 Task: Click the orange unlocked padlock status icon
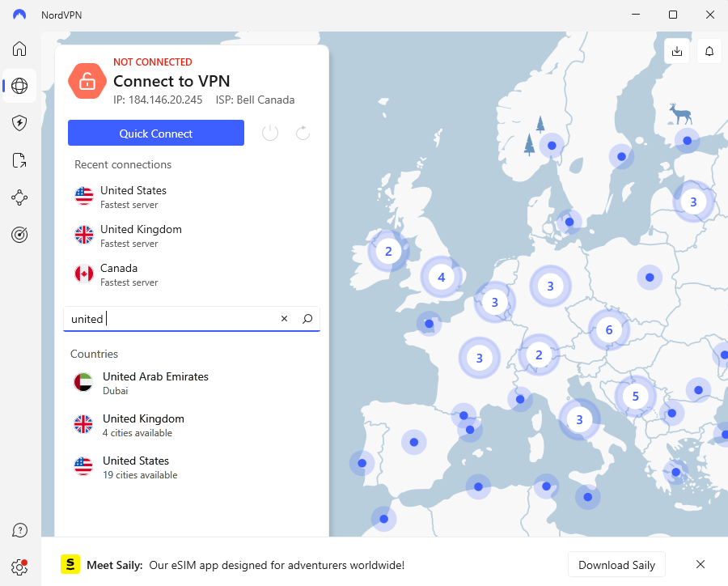(87, 81)
